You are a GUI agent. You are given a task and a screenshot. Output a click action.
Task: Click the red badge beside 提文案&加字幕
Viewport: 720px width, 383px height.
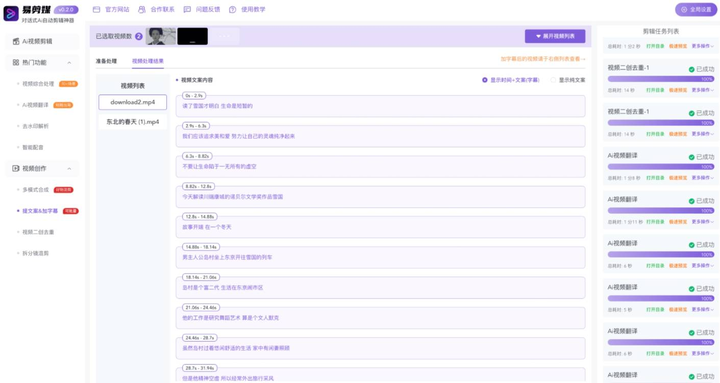[x=71, y=211]
